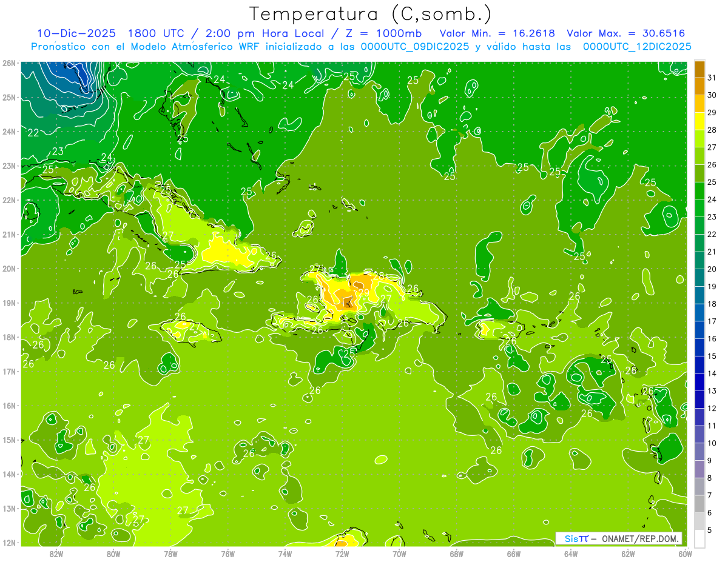This screenshot has height=562, width=728.
Task: Click the green swatch between legend 24 and 25
Action: (699, 190)
